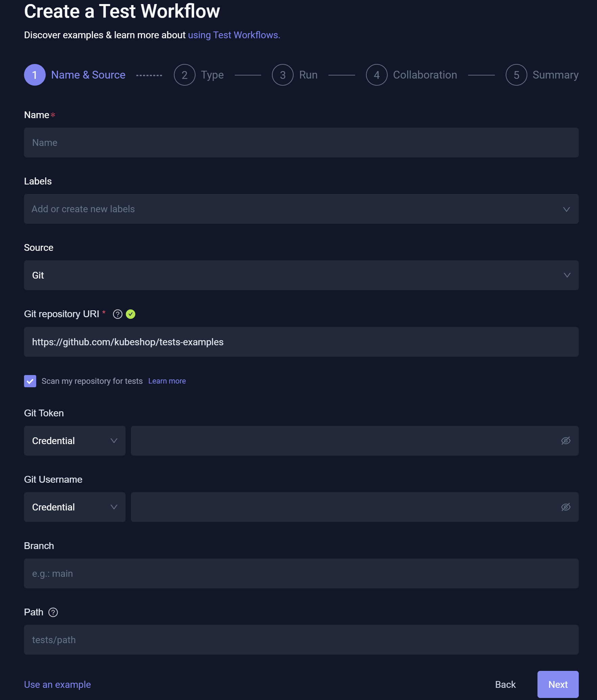Click the green validation checkmark near Git repository URI
This screenshot has height=700, width=597.
click(131, 314)
